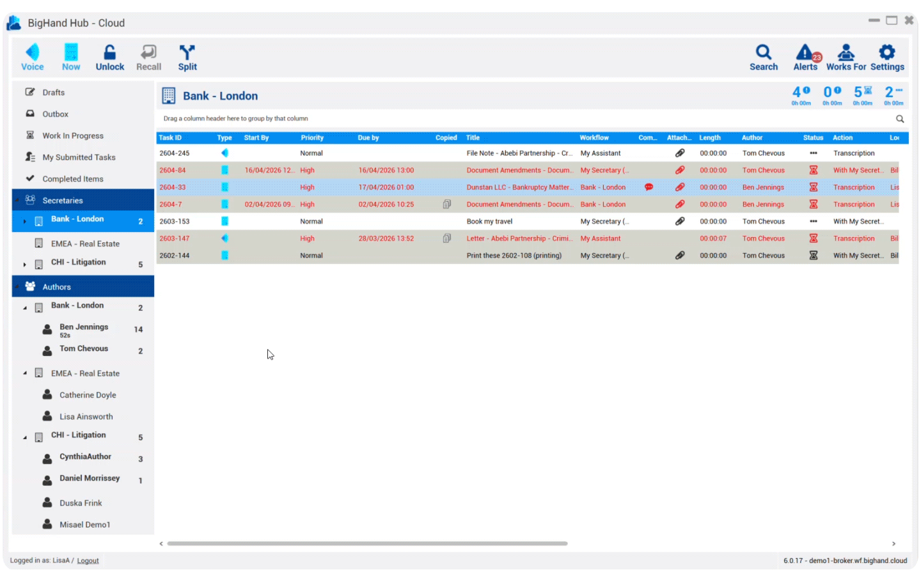Select task row 2604-33 Dunstan LLC
This screenshot has width=921, height=588.
pyautogui.click(x=528, y=187)
